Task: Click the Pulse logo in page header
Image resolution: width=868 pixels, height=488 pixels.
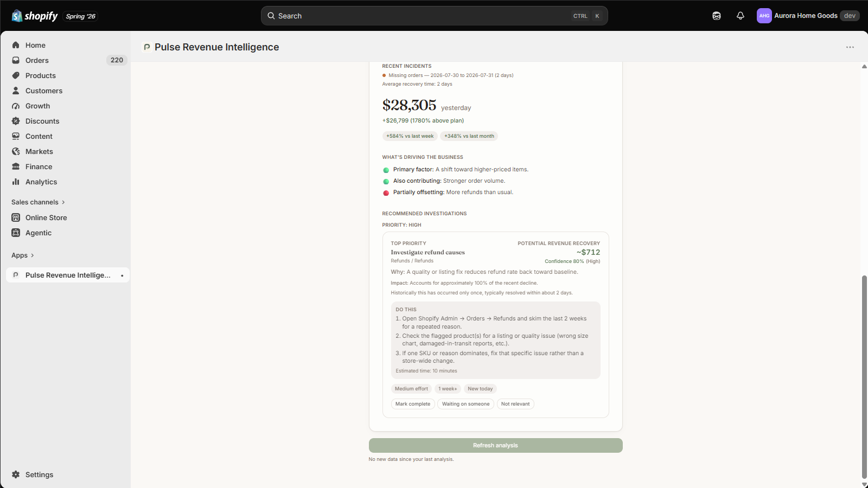Action: tap(146, 47)
